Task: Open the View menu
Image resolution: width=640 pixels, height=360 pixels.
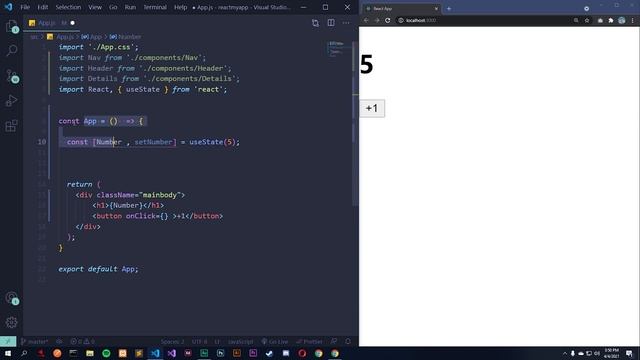Action: pos(95,7)
